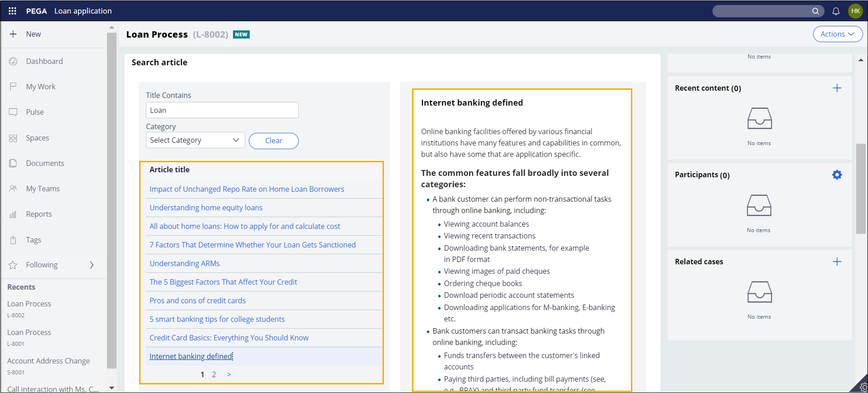Open 'Understanding home equity loans' article

[x=206, y=208]
